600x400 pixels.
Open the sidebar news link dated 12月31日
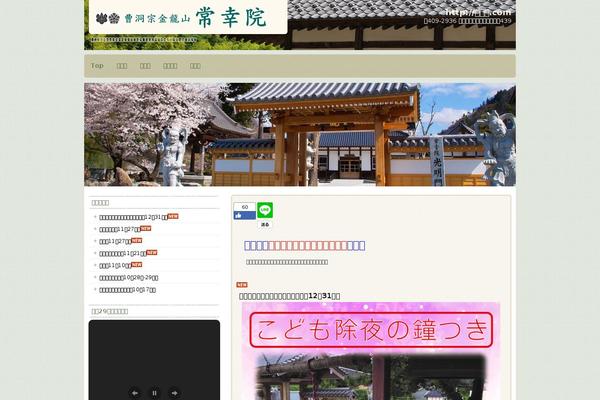click(133, 217)
